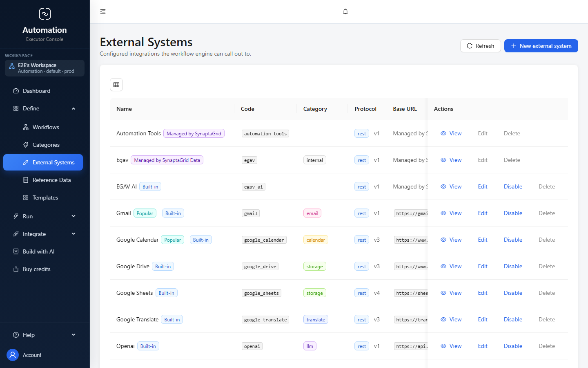Click the Automation logo icon

(45, 14)
